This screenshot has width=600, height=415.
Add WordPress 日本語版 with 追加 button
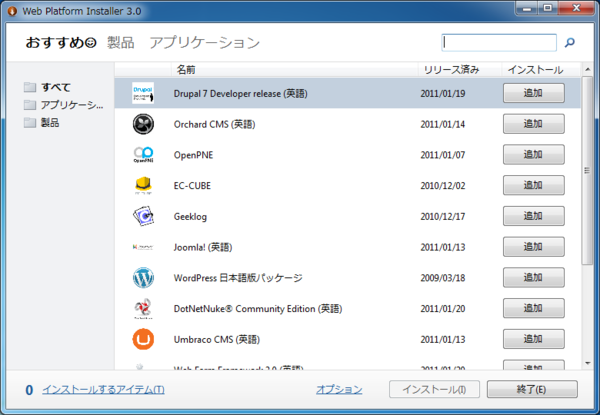pos(533,278)
